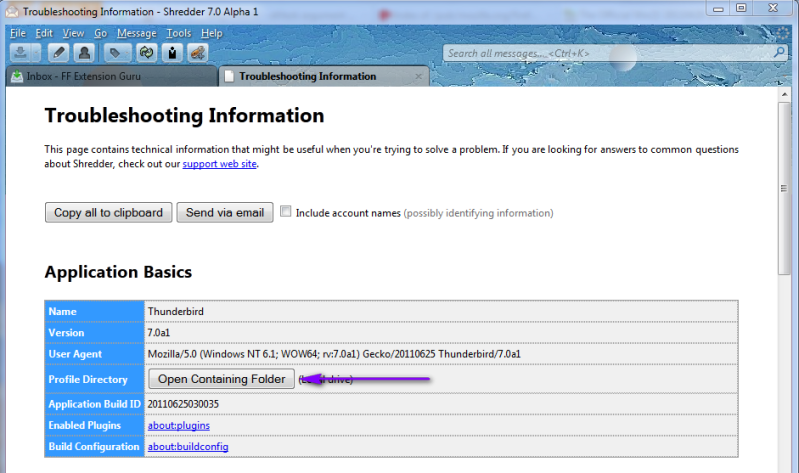The height and width of the screenshot is (473, 799).
Task: Open the Get Mail dropdown arrow
Action: pyautogui.click(x=36, y=52)
